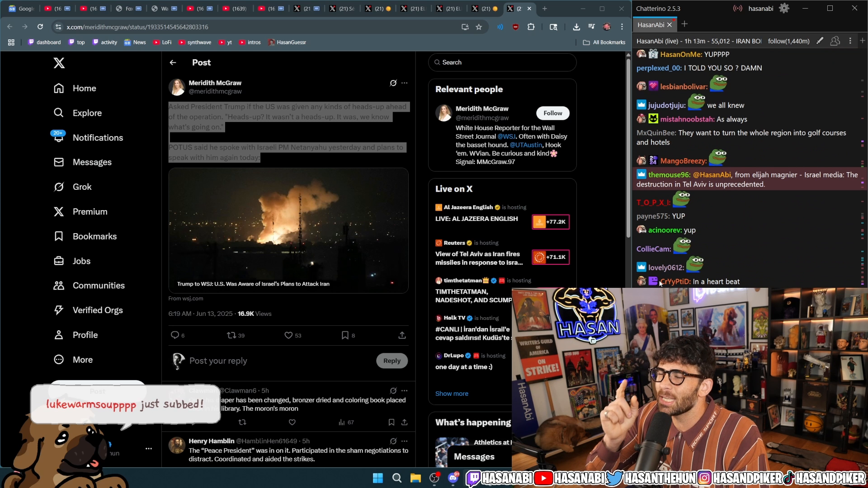Open Notifications in the X sidebar
Viewport: 868px width, 488px height.
(98, 137)
